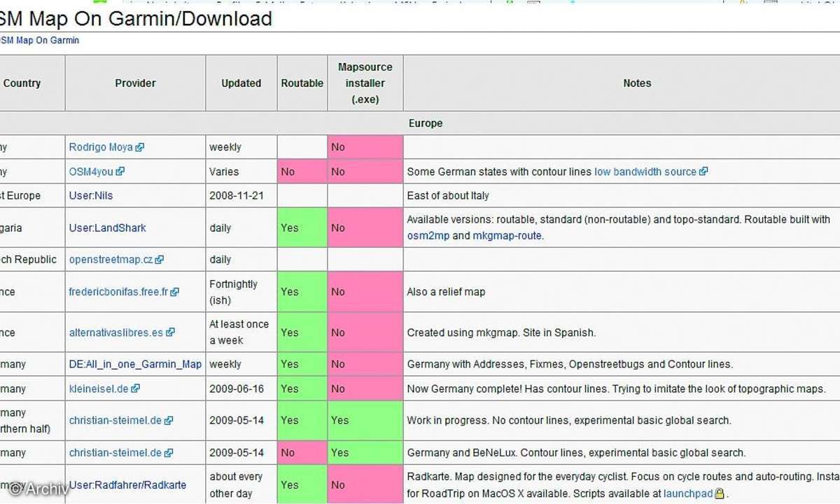Go to the OSM Map On Garmin breadcrumb link
The height and width of the screenshot is (504, 840).
point(39,41)
